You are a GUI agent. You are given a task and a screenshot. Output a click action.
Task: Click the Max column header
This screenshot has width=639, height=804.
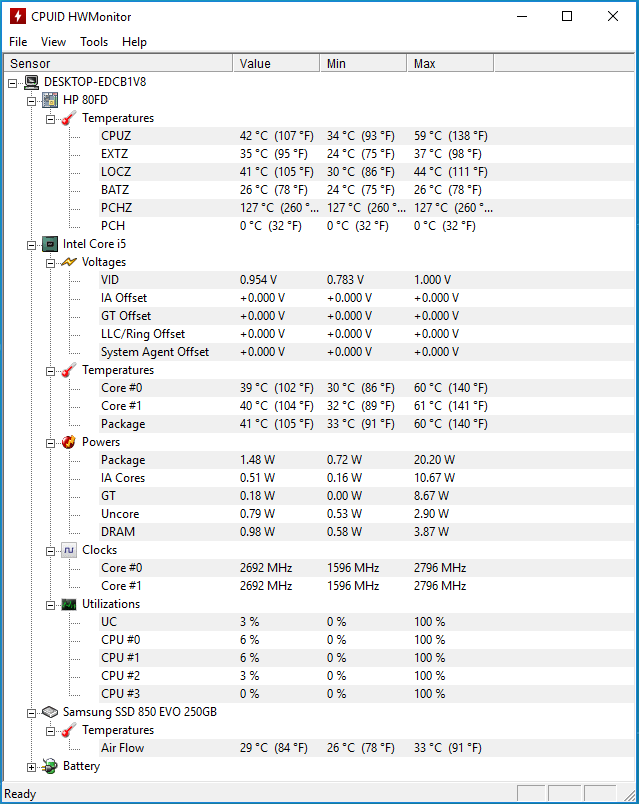point(450,63)
